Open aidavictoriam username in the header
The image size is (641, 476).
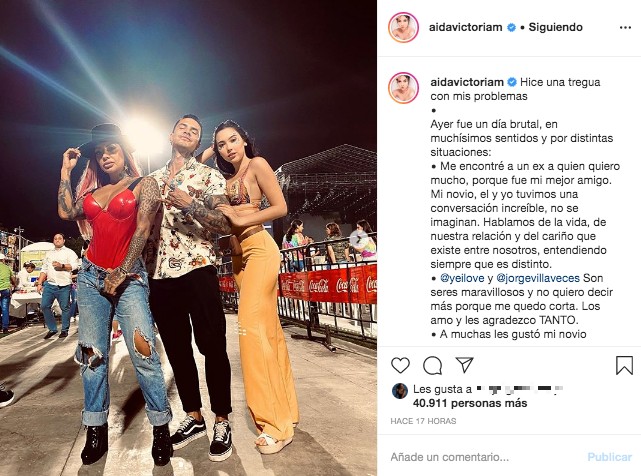[466, 27]
